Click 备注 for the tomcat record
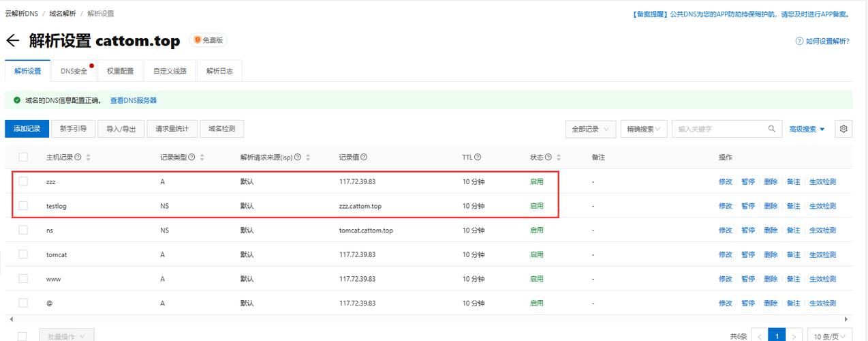Screen dimensions: 868x341 click(x=793, y=254)
